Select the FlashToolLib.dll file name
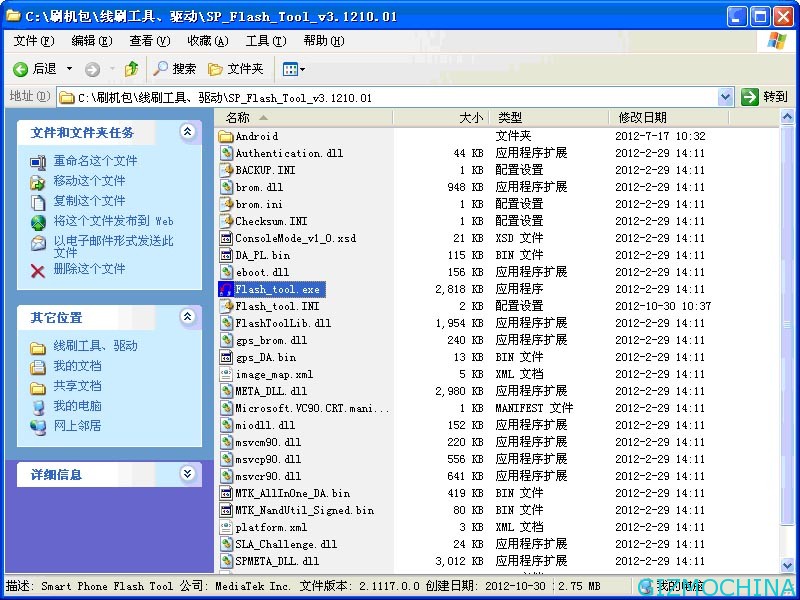This screenshot has height=600, width=800. pos(283,323)
